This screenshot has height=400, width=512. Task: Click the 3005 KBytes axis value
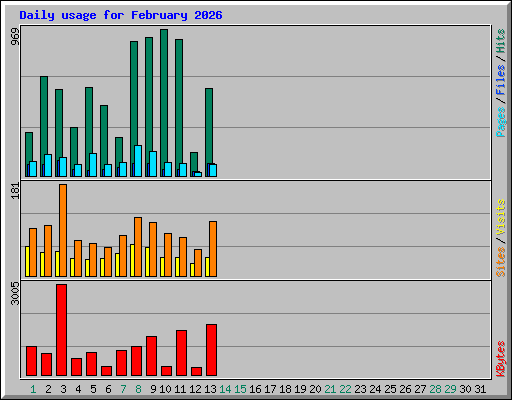tap(15, 293)
